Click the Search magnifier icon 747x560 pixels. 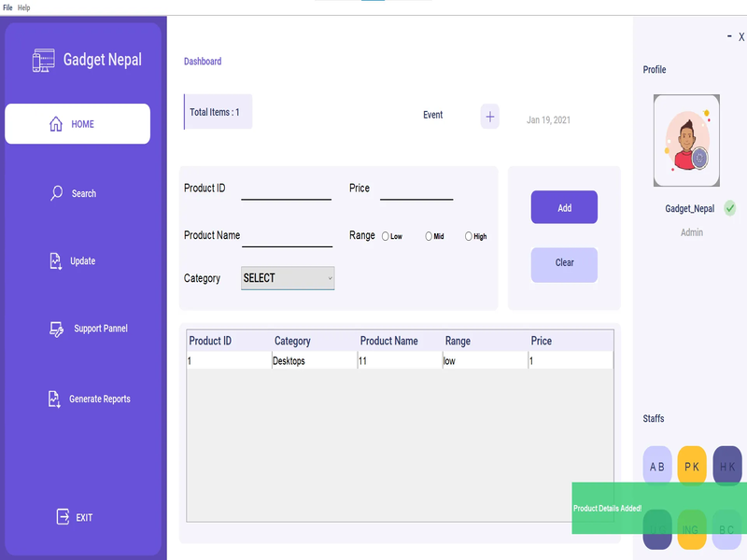[x=56, y=193]
